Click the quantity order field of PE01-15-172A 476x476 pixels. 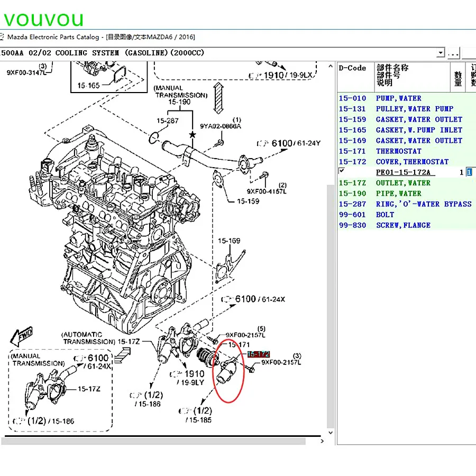coord(470,172)
